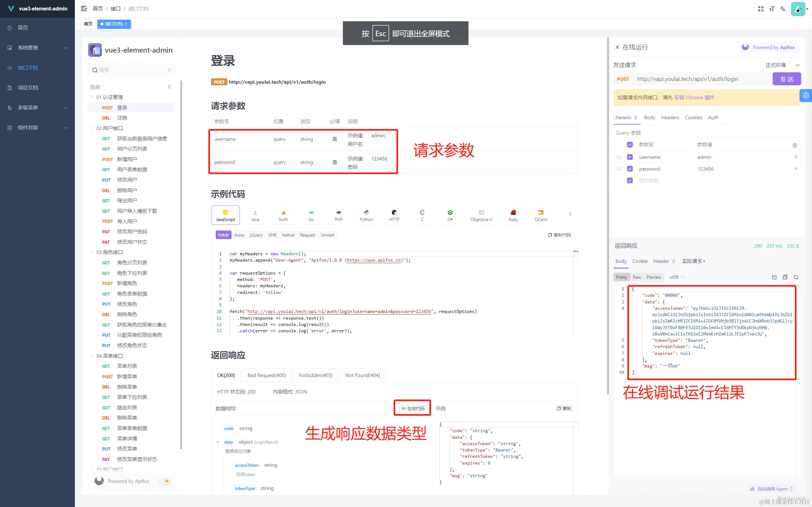Image resolution: width=812 pixels, height=507 pixels.
Task: Click the 安装 Chrome 插件 link
Action: (x=694, y=97)
